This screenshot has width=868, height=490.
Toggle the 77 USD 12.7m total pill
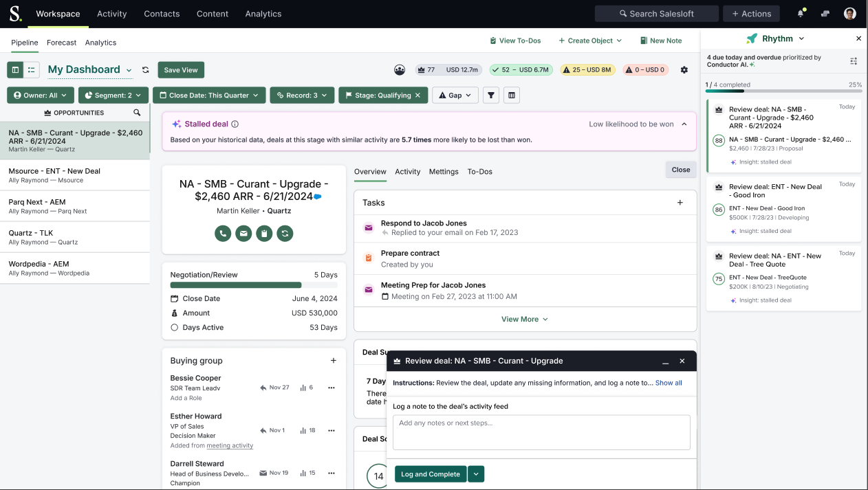click(x=447, y=69)
